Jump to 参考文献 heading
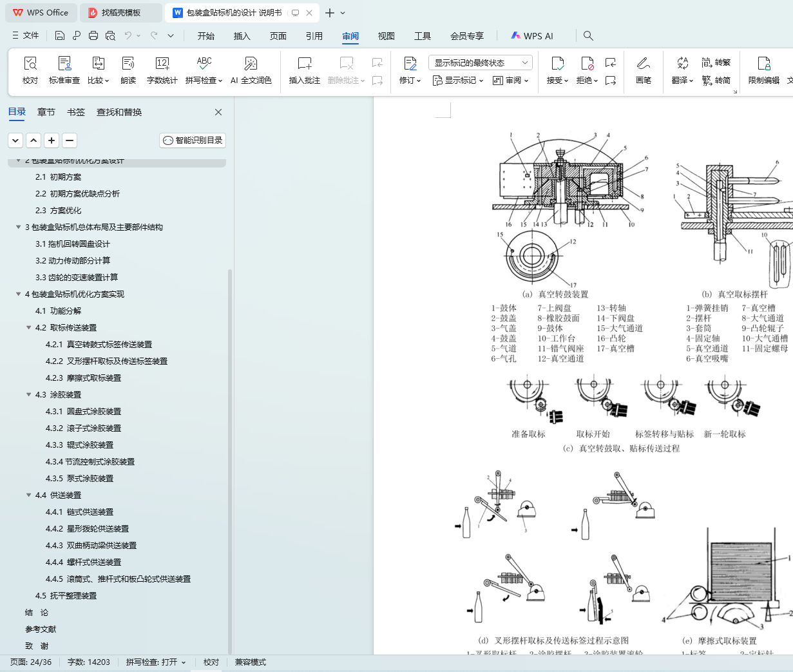 click(x=41, y=629)
